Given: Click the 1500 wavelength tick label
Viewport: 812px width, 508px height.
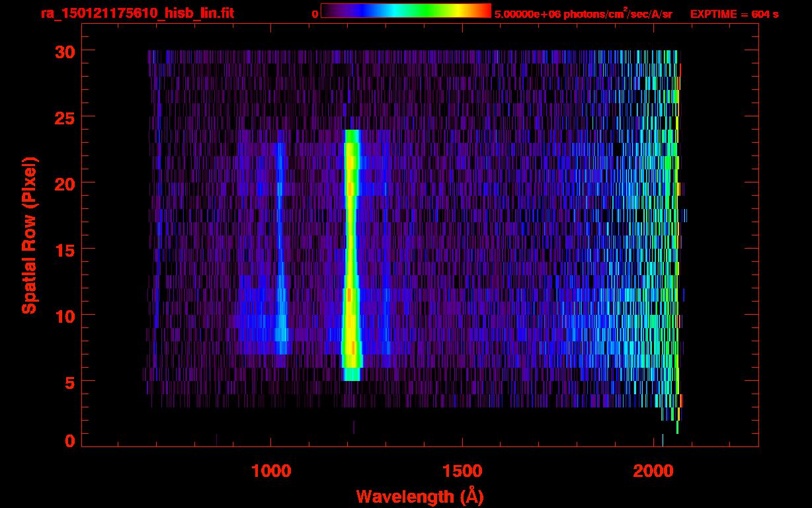Looking at the screenshot, I should (462, 471).
